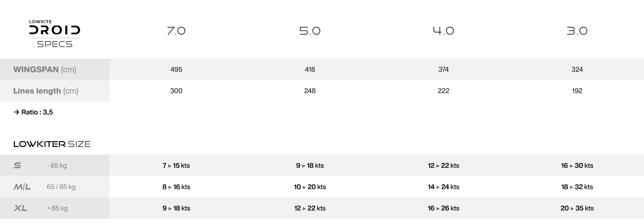Click the 16 ▹ 26 kts cell
Screen dimensions: 644x224
[x=443, y=208]
